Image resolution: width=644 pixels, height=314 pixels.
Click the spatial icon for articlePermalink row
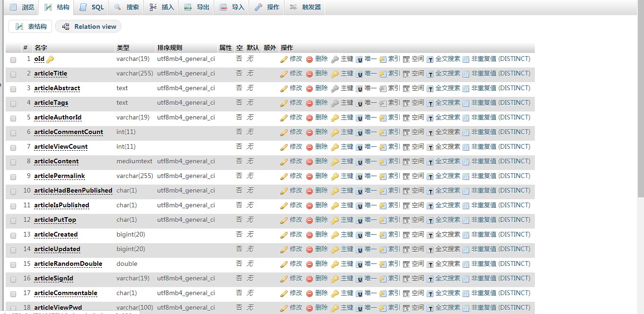tap(406, 177)
